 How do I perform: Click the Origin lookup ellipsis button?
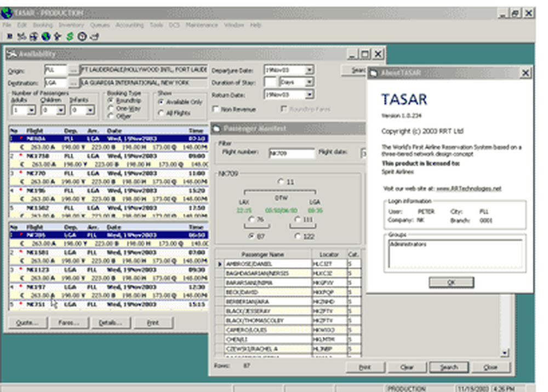[x=73, y=70]
